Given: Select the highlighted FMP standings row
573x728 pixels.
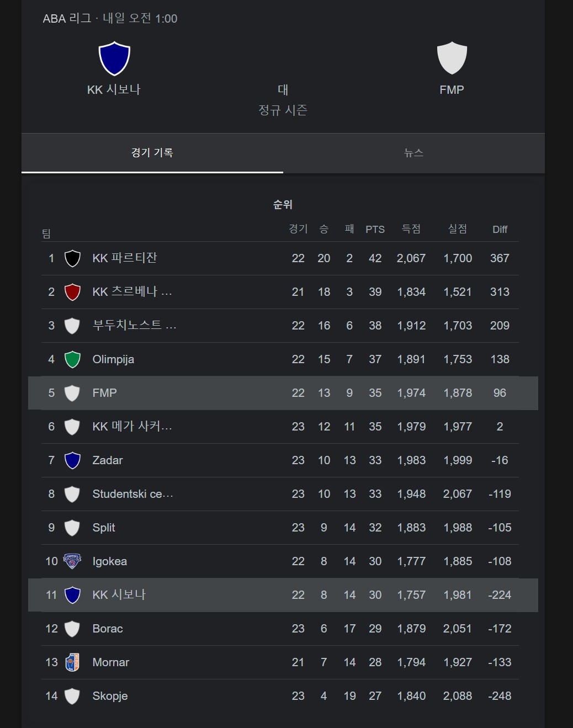Looking at the screenshot, I should pyautogui.click(x=283, y=393).
